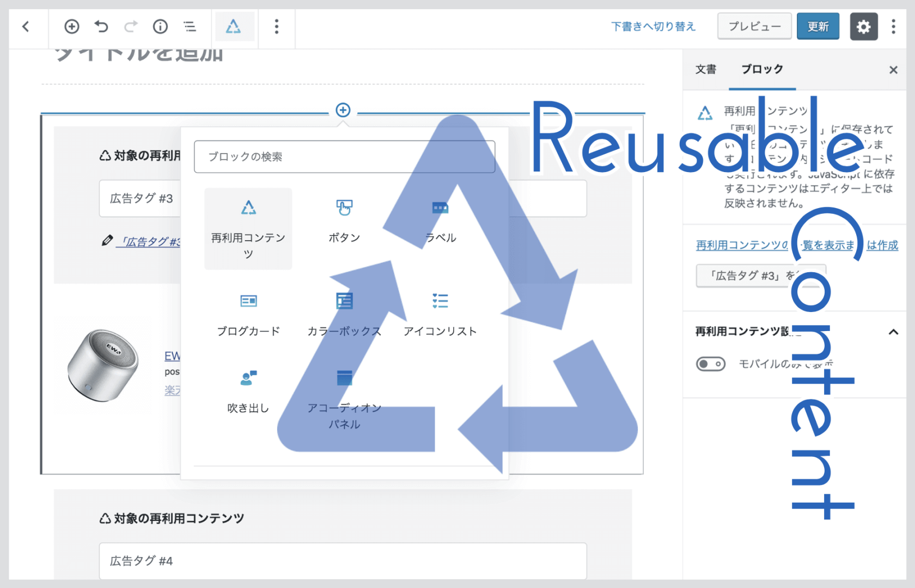Open the 広告タグ #4 selection field
The height and width of the screenshot is (588, 915).
coord(343,561)
